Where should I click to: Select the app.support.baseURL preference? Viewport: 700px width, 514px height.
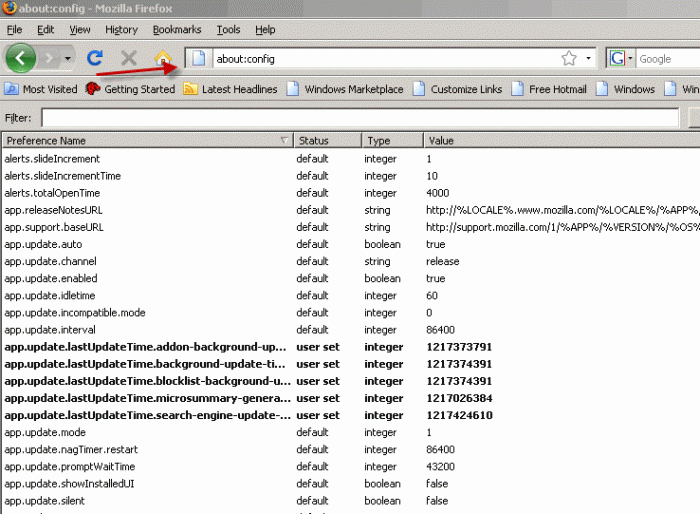tap(54, 227)
